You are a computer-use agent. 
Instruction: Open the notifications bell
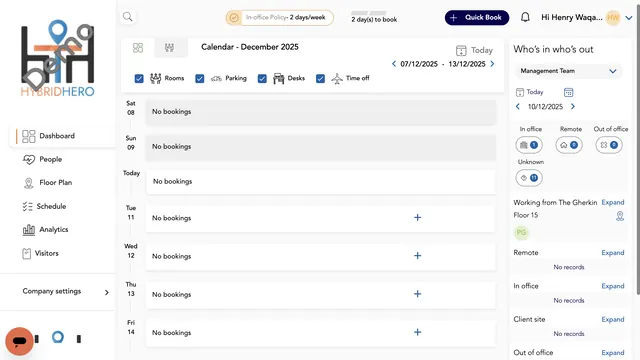pos(525,17)
